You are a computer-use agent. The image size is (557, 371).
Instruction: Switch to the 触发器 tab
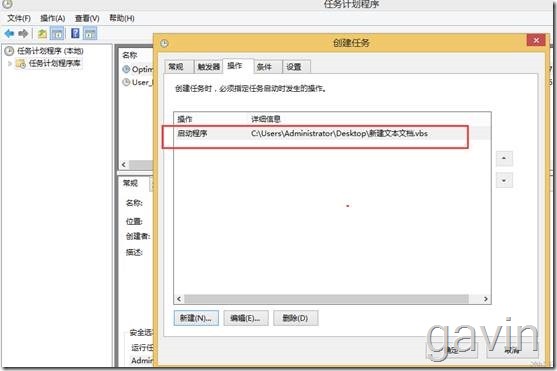tap(209, 67)
